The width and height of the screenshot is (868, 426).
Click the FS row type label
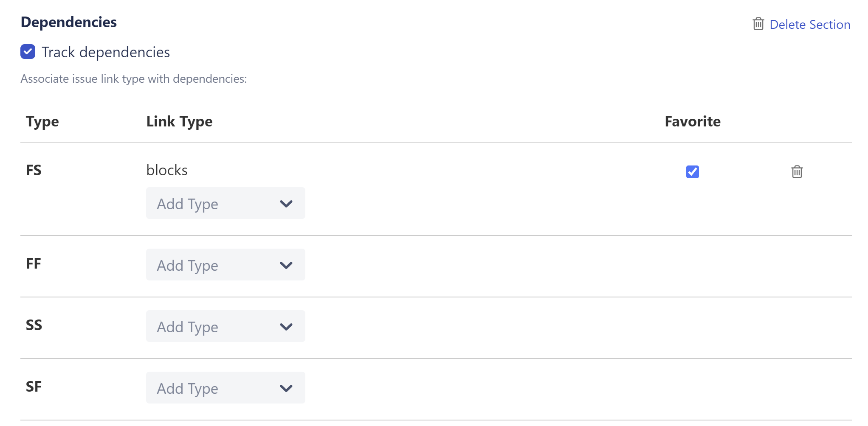(34, 170)
